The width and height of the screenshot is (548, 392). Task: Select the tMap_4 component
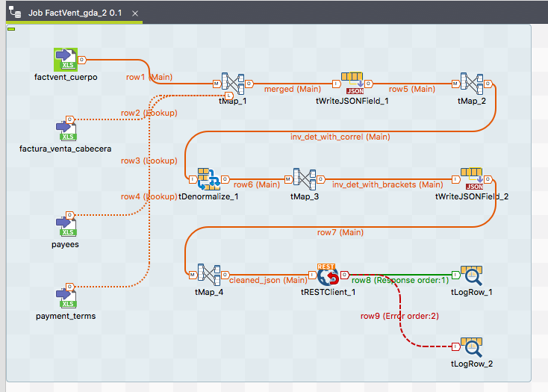pos(209,275)
